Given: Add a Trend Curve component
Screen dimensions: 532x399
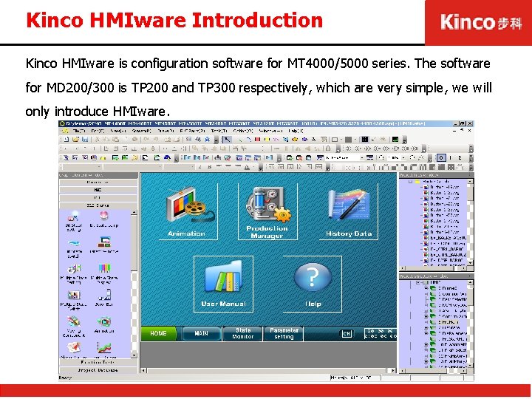Looking at the screenshot, I should 104,350.
